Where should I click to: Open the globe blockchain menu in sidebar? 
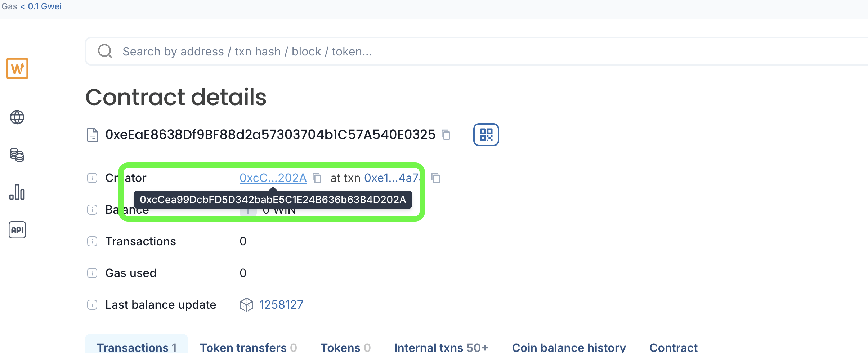pyautogui.click(x=17, y=117)
